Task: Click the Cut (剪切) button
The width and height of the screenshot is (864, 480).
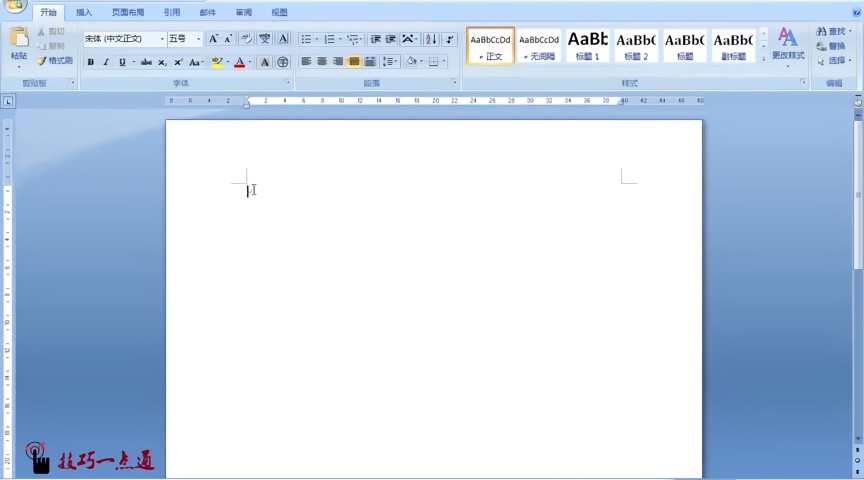Action: pos(51,32)
